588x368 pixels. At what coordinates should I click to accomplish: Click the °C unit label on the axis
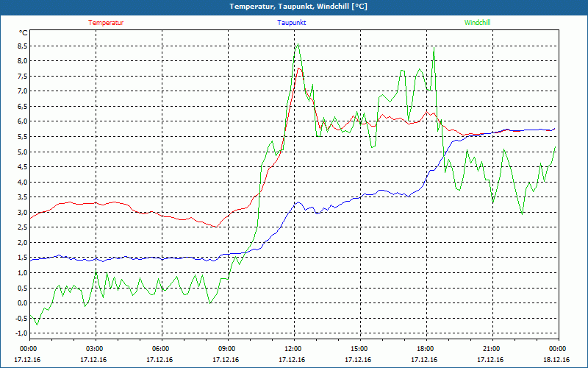coord(24,33)
